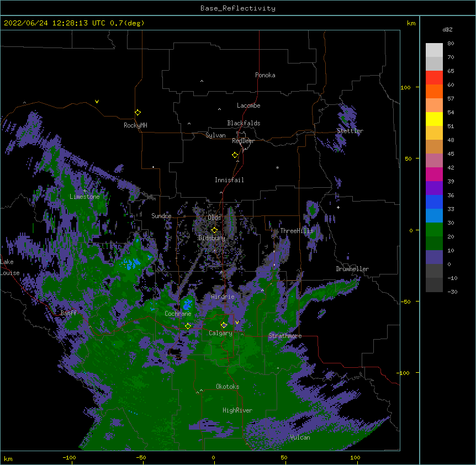Click the ThreeHills town label
The image size is (476, 465).
point(297,231)
